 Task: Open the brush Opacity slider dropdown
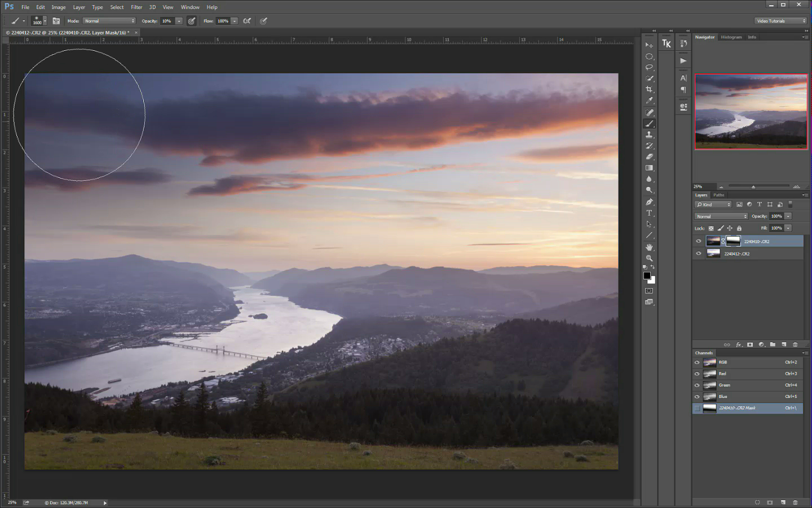[179, 21]
